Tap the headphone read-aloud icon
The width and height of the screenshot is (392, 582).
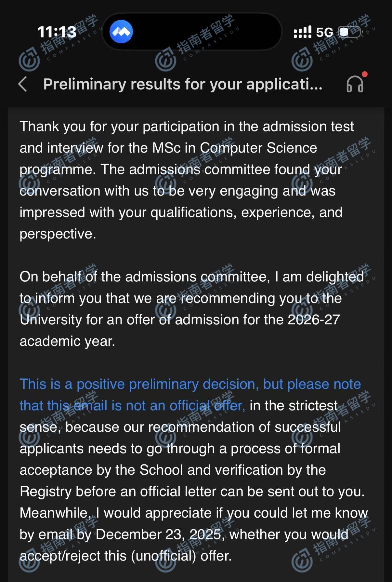[x=355, y=85]
